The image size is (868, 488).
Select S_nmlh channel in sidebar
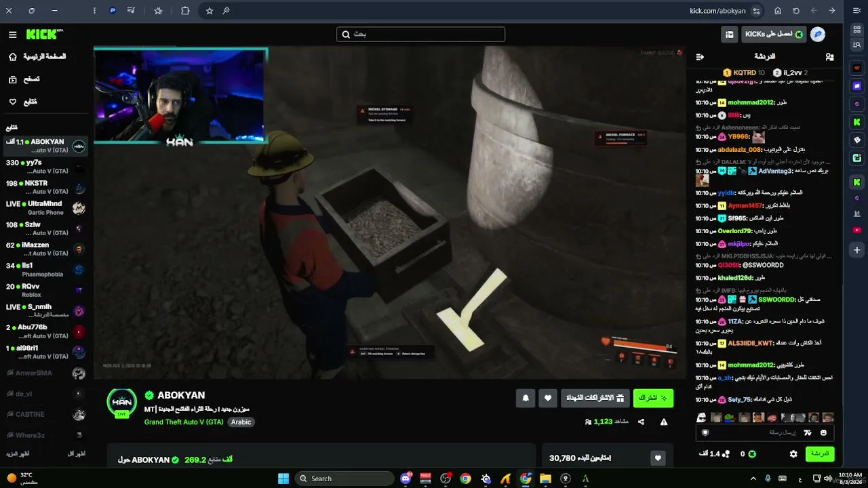(46, 310)
